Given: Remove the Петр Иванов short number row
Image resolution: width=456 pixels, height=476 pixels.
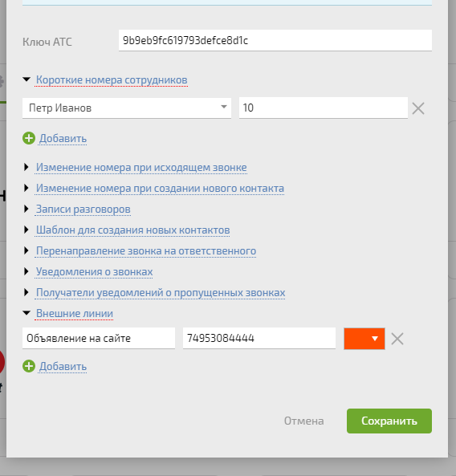Looking at the screenshot, I should pyautogui.click(x=418, y=108).
